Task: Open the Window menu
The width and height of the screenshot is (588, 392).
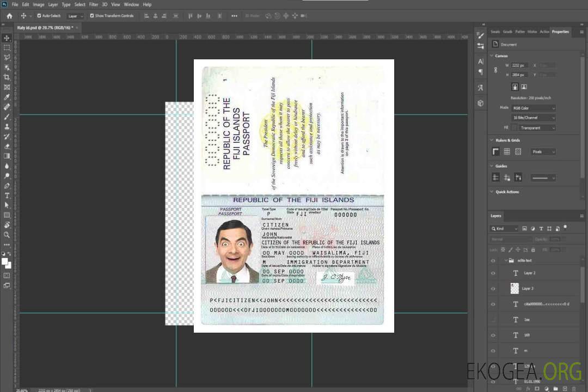Action: click(x=131, y=4)
